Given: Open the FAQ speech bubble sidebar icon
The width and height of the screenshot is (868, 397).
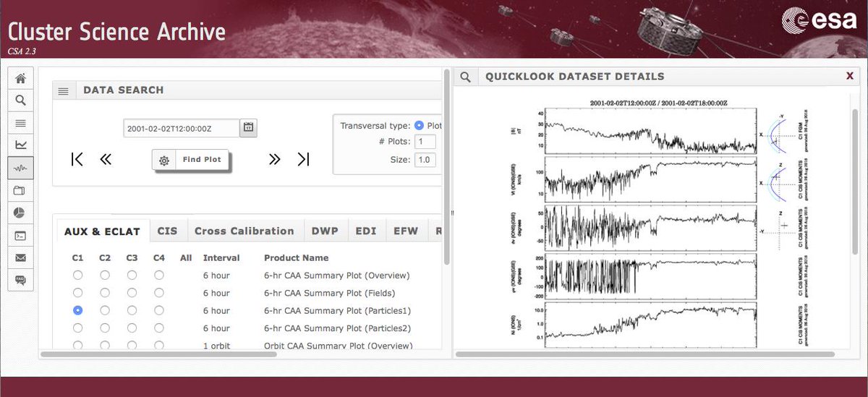Looking at the screenshot, I should [20, 280].
